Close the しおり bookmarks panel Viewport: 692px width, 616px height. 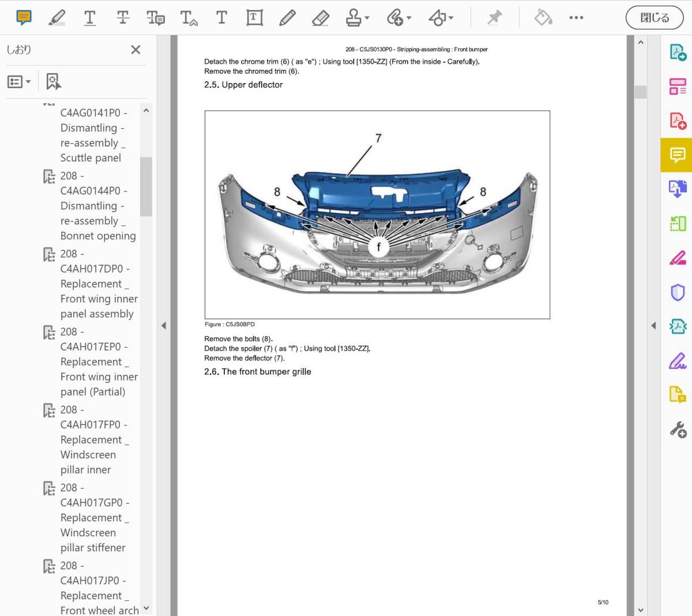(x=136, y=50)
